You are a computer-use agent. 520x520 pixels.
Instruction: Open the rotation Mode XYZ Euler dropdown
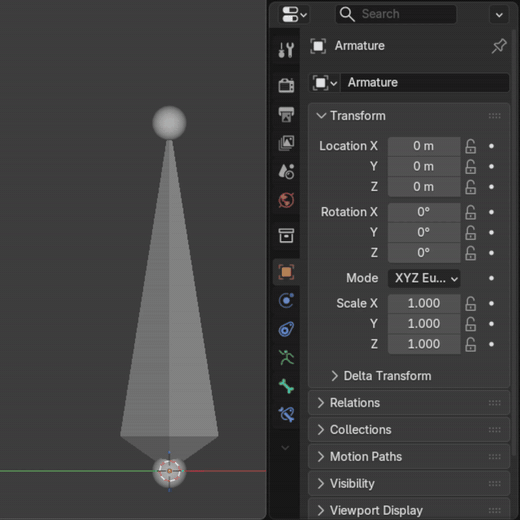[x=424, y=278]
